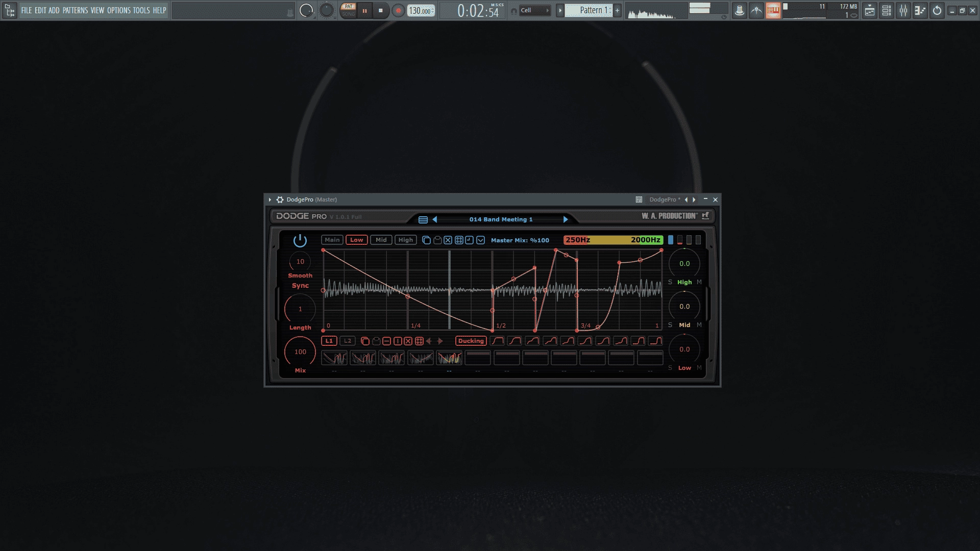Open DodgePro preset grid icon in title bar
Image resolution: width=980 pixels, height=551 pixels.
(639, 199)
